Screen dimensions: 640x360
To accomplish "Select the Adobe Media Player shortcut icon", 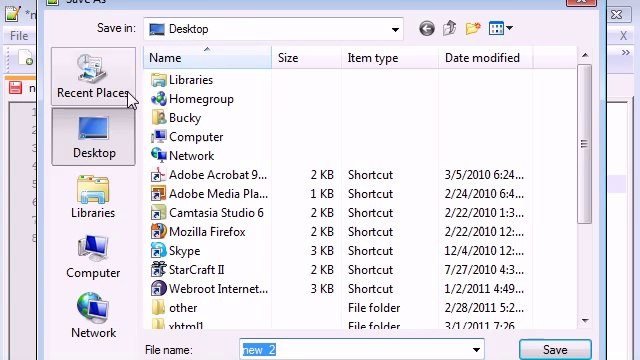I will (x=158, y=193).
